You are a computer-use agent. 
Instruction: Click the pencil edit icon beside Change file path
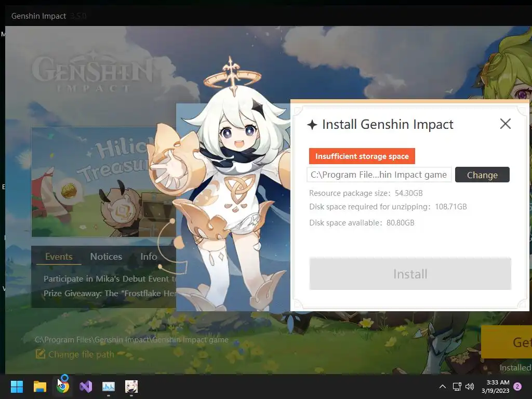tap(40, 354)
